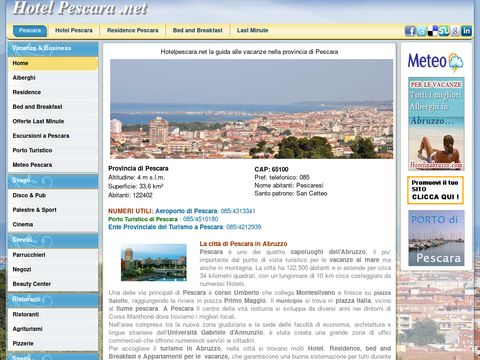Image resolution: width=480 pixels, height=360 pixels.
Task: Click port phone number 085/4510180
Action: coord(200,219)
